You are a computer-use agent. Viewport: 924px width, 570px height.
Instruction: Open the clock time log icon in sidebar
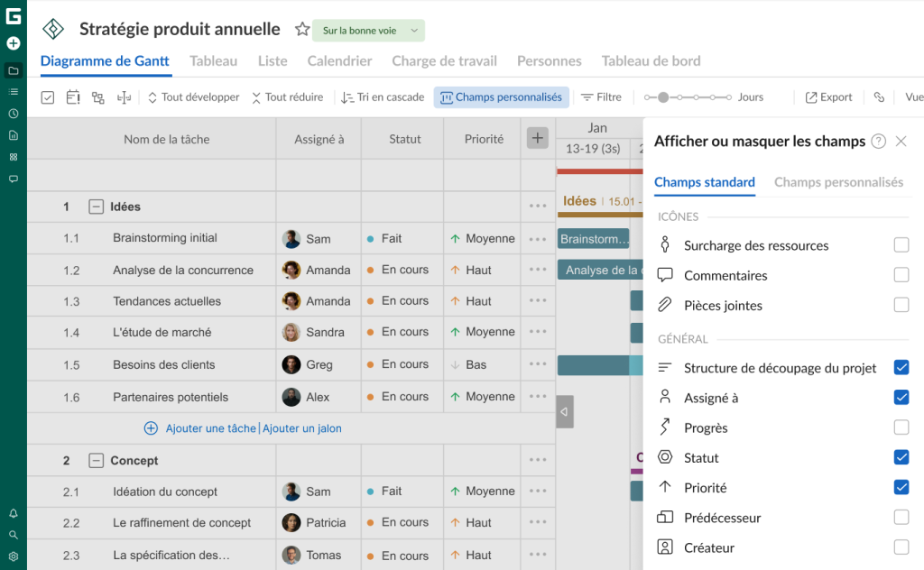click(13, 114)
